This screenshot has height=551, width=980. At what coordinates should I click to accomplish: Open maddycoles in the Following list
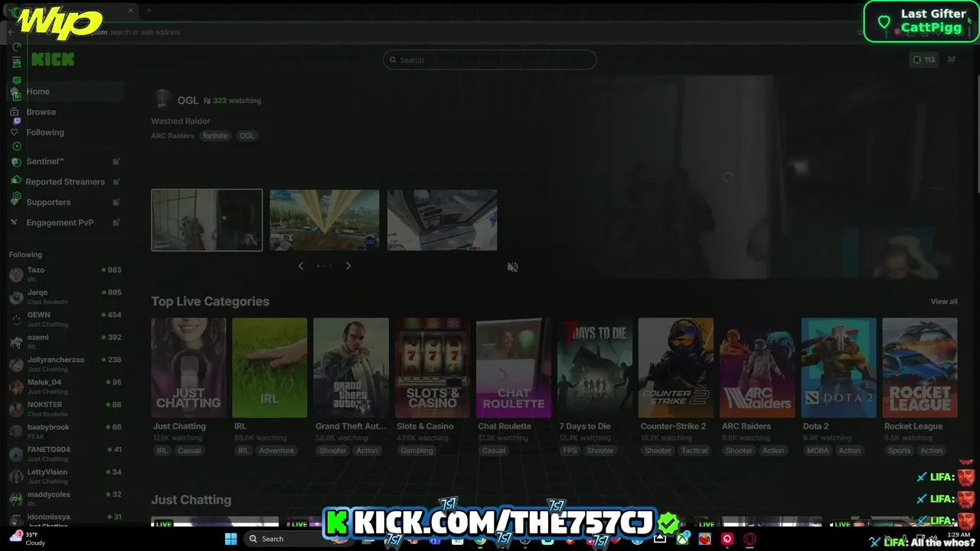point(65,499)
